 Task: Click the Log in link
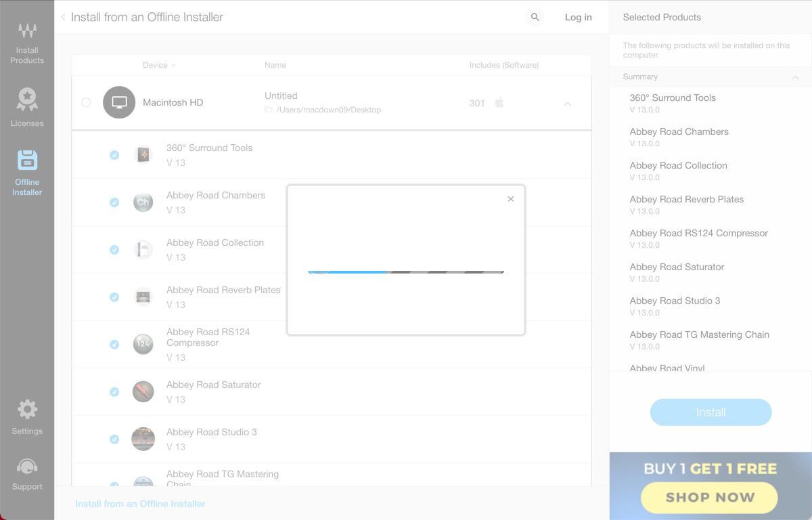coord(579,17)
